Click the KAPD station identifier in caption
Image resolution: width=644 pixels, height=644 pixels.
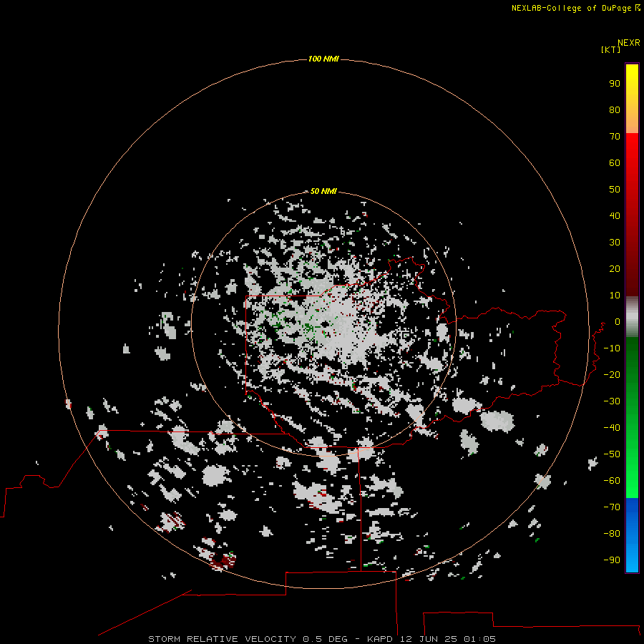pos(381,639)
